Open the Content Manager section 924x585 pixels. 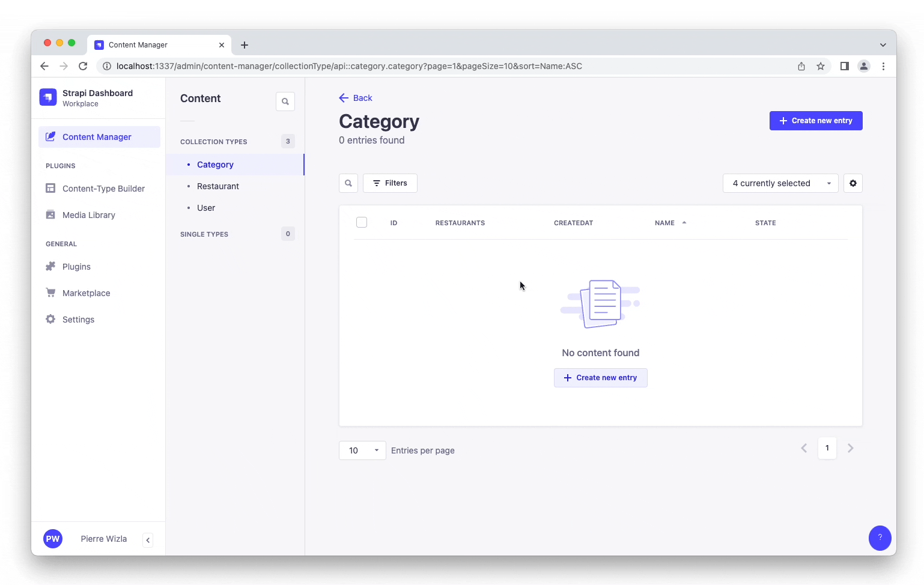(96, 137)
